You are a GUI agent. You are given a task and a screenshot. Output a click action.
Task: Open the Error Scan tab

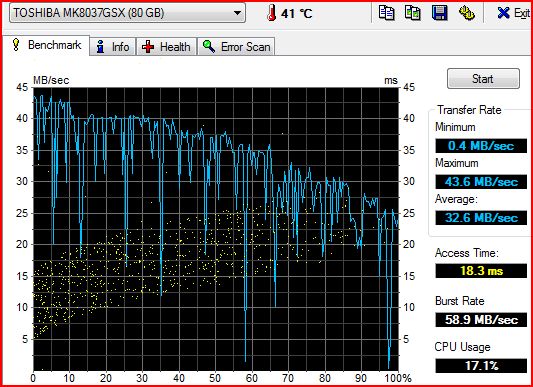[236, 47]
